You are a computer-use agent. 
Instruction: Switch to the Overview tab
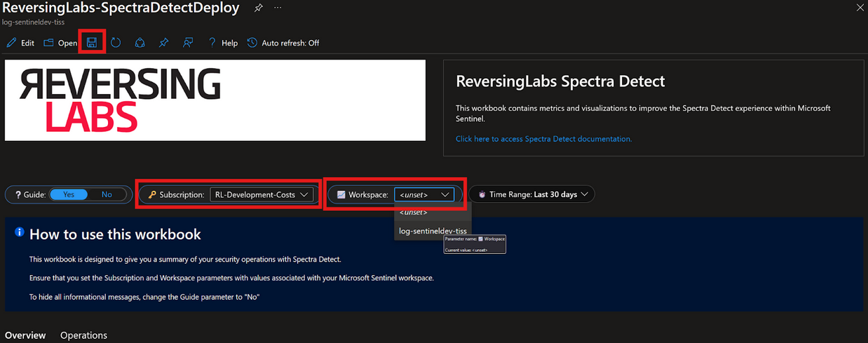point(25,335)
